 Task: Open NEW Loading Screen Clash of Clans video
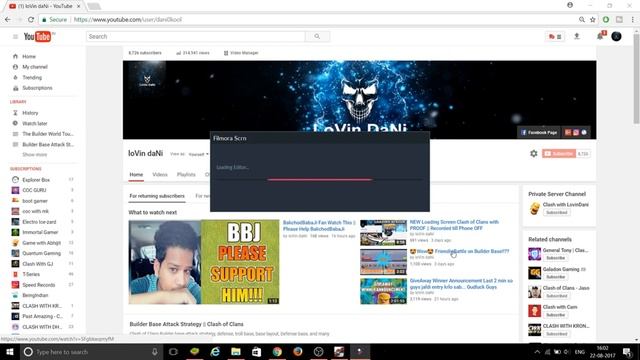pos(454,225)
